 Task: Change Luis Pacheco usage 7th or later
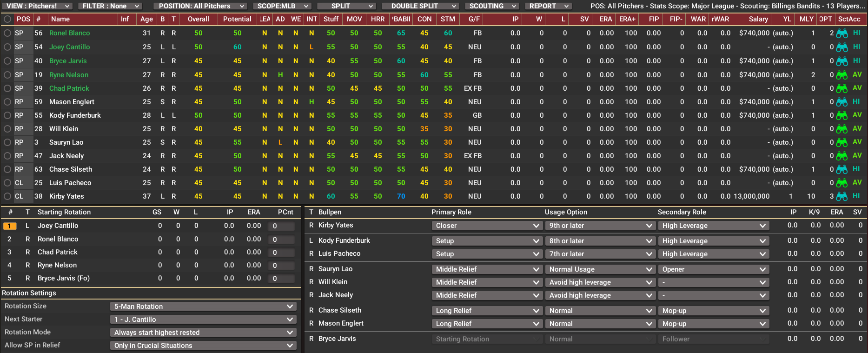pyautogui.click(x=600, y=254)
